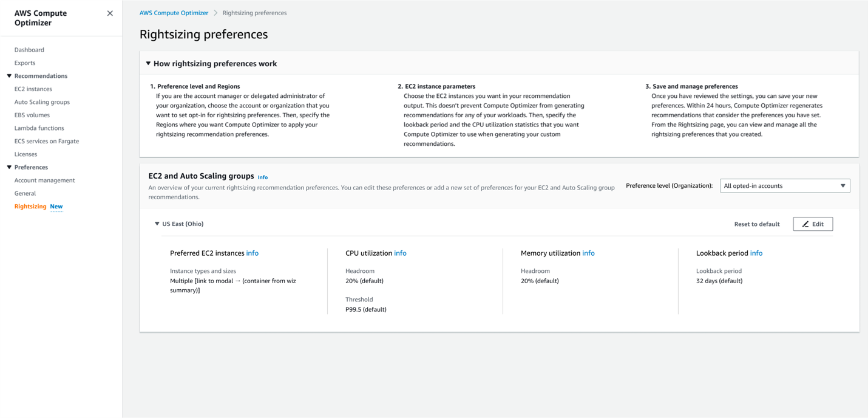Collapse the Preferences sidebar section
Viewport: 868px width, 418px height.
9,167
